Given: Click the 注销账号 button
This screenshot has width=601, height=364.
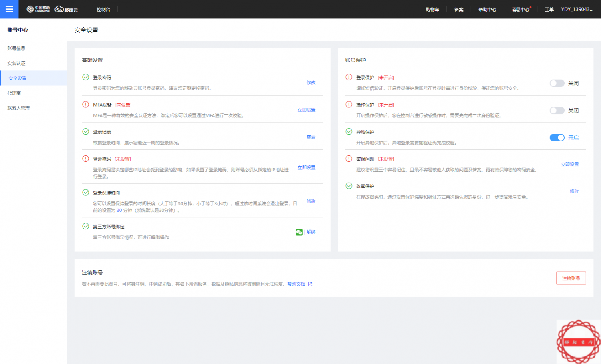Looking at the screenshot, I should 571,278.
